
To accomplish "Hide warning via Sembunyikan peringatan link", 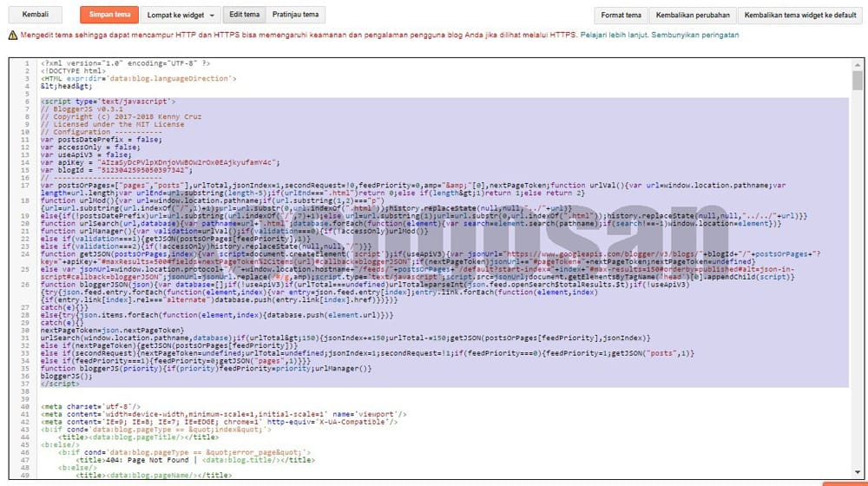I will [x=694, y=35].
